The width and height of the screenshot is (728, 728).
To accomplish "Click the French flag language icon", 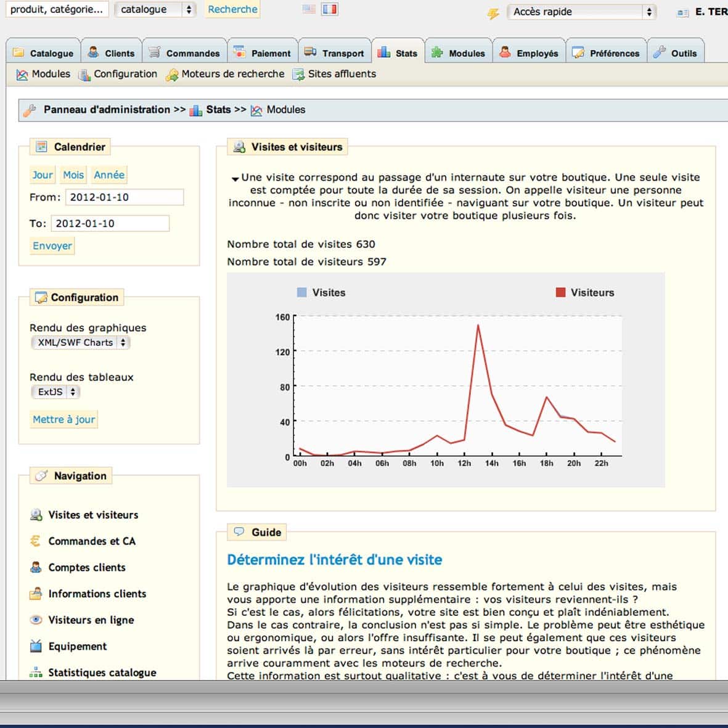I will (x=330, y=9).
